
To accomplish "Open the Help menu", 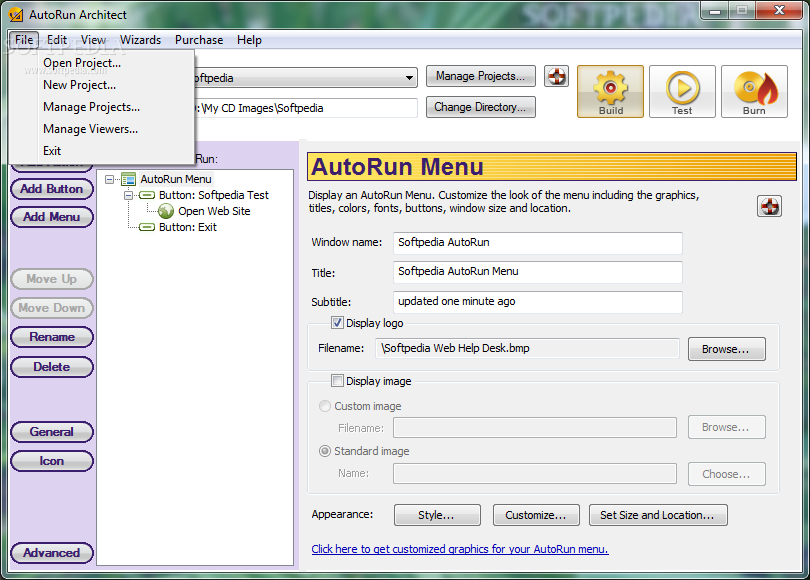I will 250,40.
